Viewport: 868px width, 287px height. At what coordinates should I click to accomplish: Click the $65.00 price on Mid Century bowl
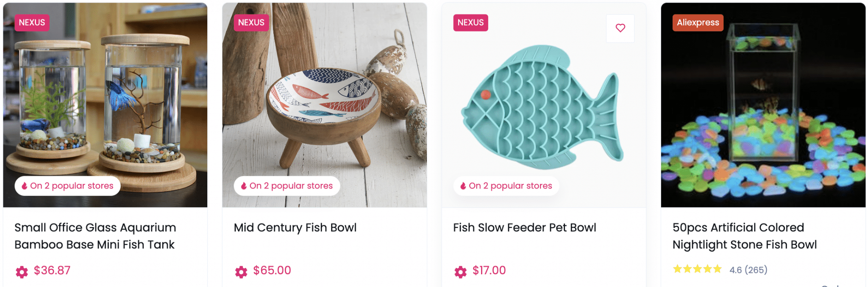(x=272, y=270)
